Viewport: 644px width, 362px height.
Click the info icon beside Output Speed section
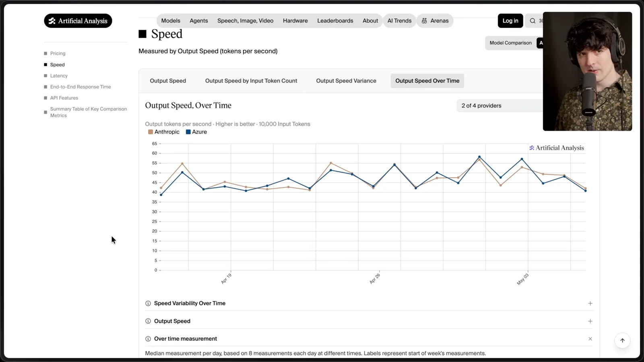[148, 321]
